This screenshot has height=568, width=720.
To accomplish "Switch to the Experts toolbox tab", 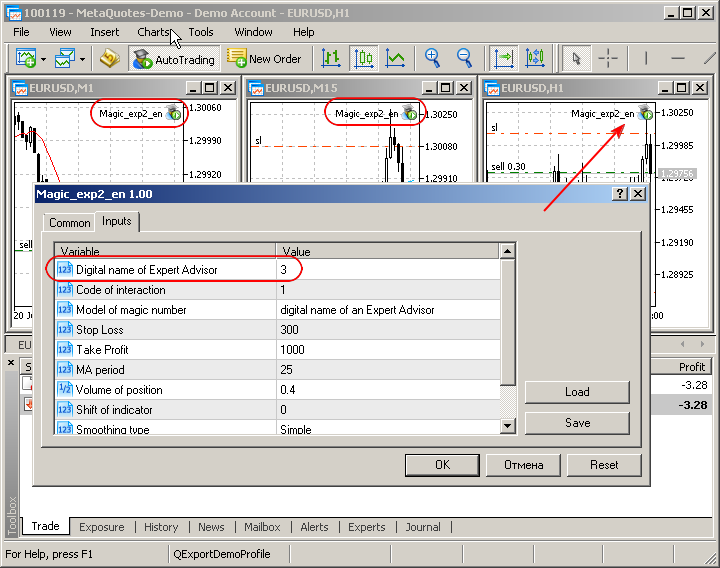I will click(366, 527).
